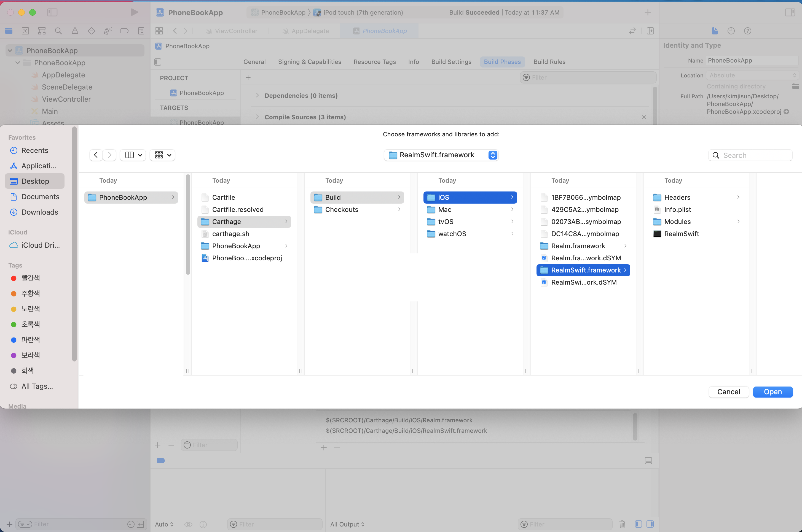Open the File inspector icon
This screenshot has height=532, width=802.
pos(715,31)
